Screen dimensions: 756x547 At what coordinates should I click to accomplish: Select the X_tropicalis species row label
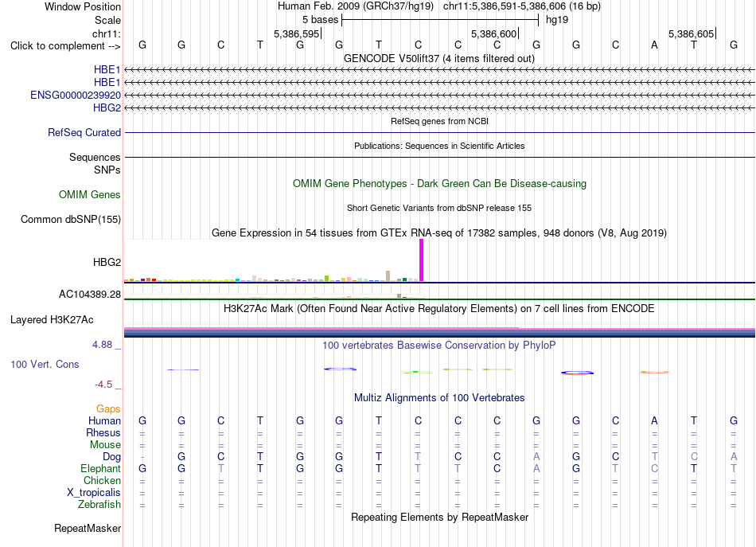(x=94, y=493)
